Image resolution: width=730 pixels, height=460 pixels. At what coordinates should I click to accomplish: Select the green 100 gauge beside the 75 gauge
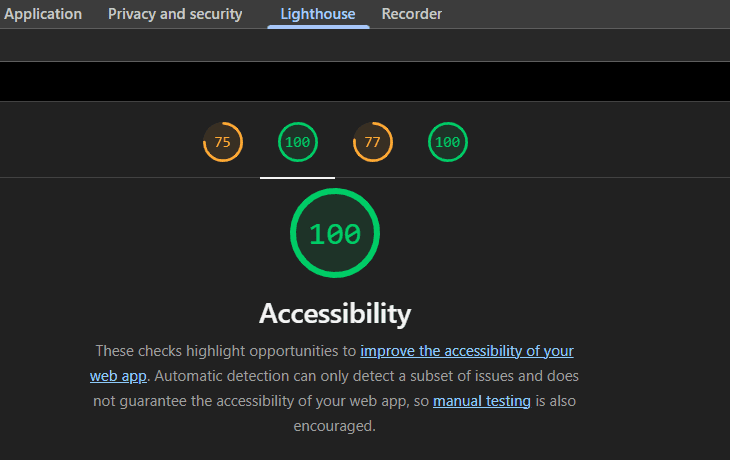[x=297, y=142]
